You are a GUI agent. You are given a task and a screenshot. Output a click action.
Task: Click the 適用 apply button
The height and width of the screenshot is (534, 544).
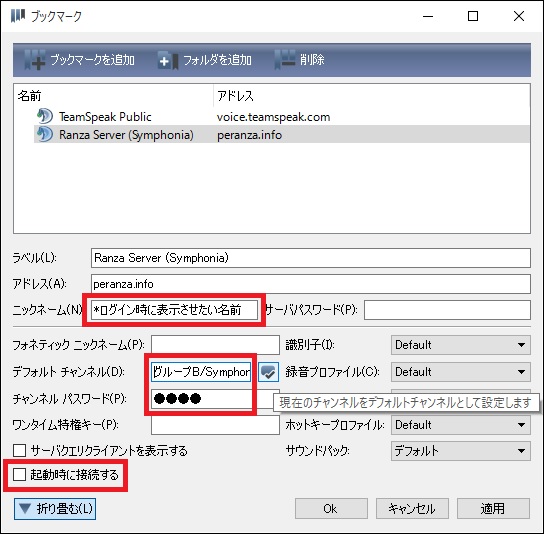[493, 509]
